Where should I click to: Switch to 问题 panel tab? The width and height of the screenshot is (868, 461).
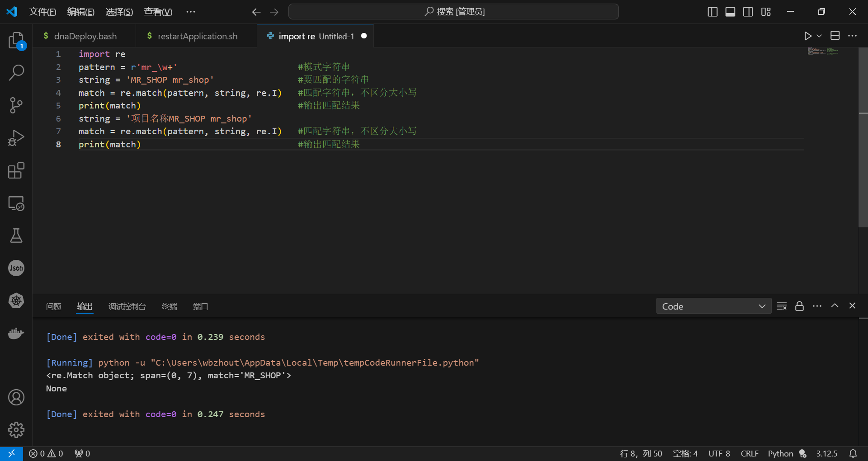point(53,306)
